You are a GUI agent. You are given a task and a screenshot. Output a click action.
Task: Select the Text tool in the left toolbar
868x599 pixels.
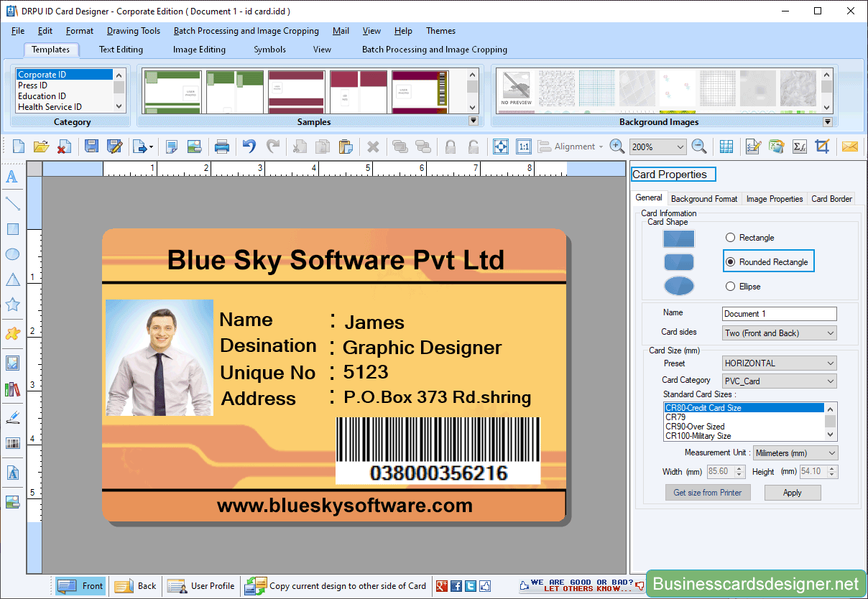pyautogui.click(x=12, y=177)
